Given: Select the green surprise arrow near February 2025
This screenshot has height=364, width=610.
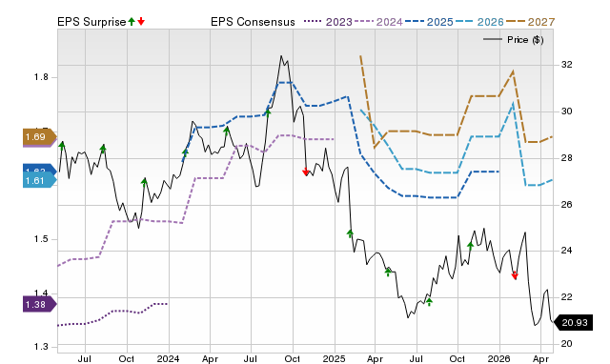Looking at the screenshot, I should [x=350, y=233].
